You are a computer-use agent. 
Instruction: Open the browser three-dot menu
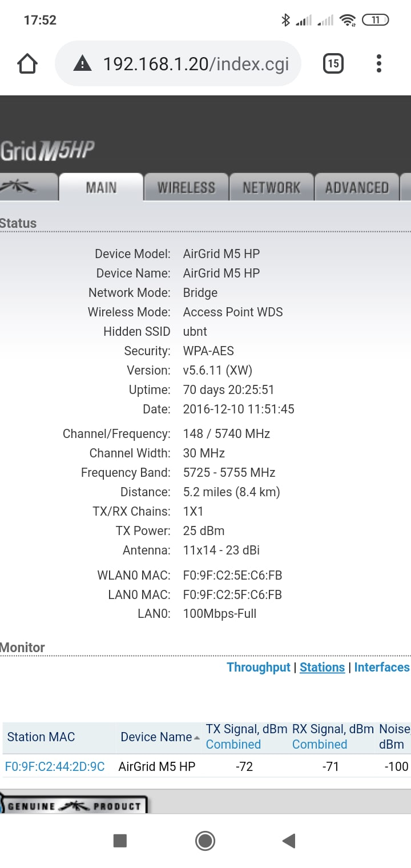click(x=378, y=63)
